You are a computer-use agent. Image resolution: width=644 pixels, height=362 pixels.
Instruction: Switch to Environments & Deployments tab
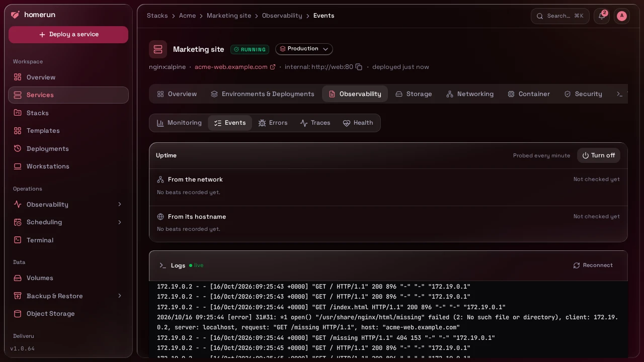point(263,94)
